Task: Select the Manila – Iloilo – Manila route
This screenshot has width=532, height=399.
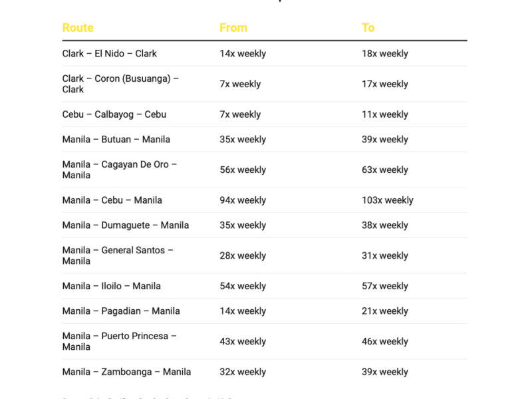Action: tap(112, 286)
